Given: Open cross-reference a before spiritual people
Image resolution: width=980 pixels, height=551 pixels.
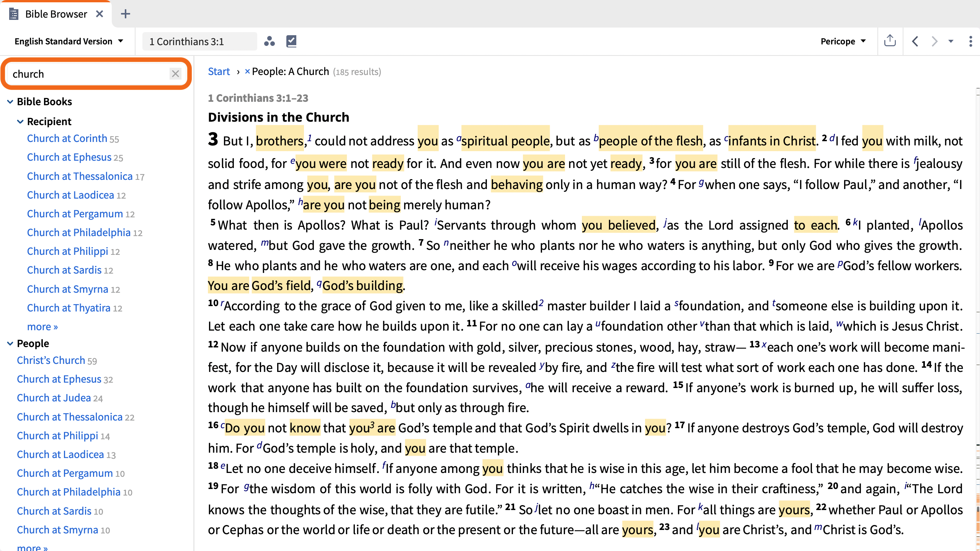Looking at the screenshot, I should 459,139.
